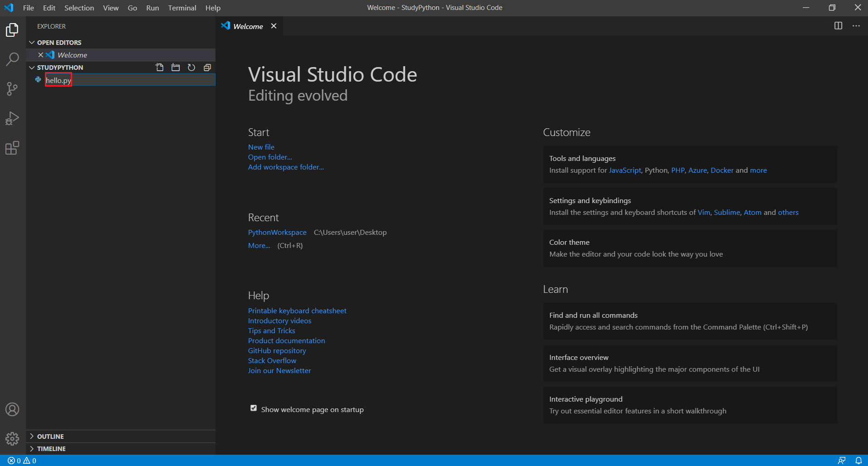868x466 pixels.
Task: Open the Source Control view
Action: tap(12, 89)
